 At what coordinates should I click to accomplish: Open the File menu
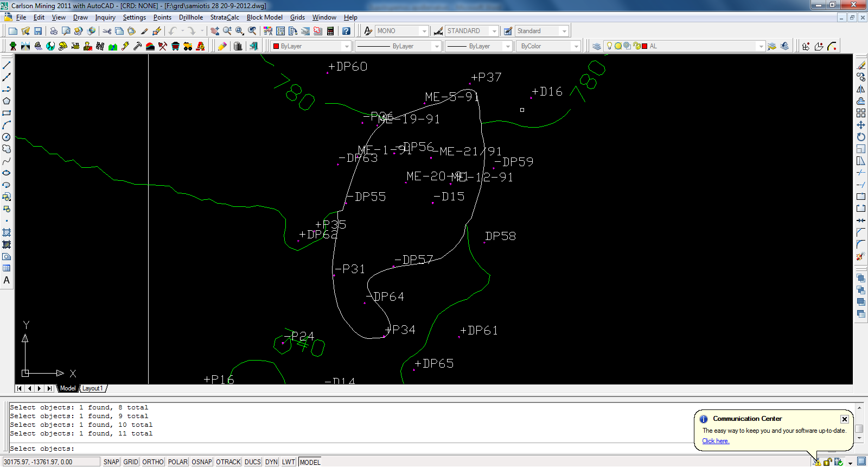coord(21,17)
